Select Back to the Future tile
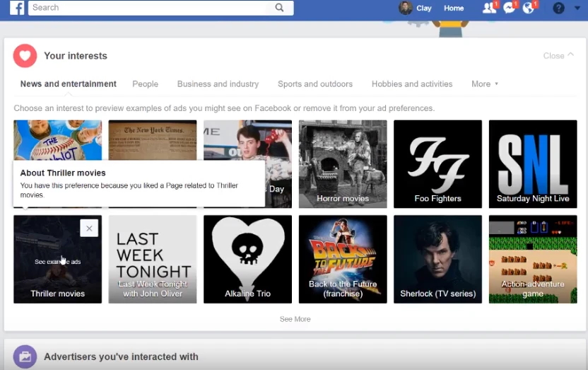The width and height of the screenshot is (588, 370). [x=343, y=260]
